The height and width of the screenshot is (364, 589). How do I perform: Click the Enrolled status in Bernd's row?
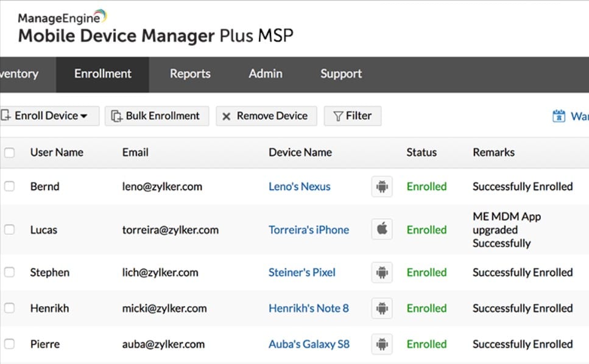click(427, 186)
